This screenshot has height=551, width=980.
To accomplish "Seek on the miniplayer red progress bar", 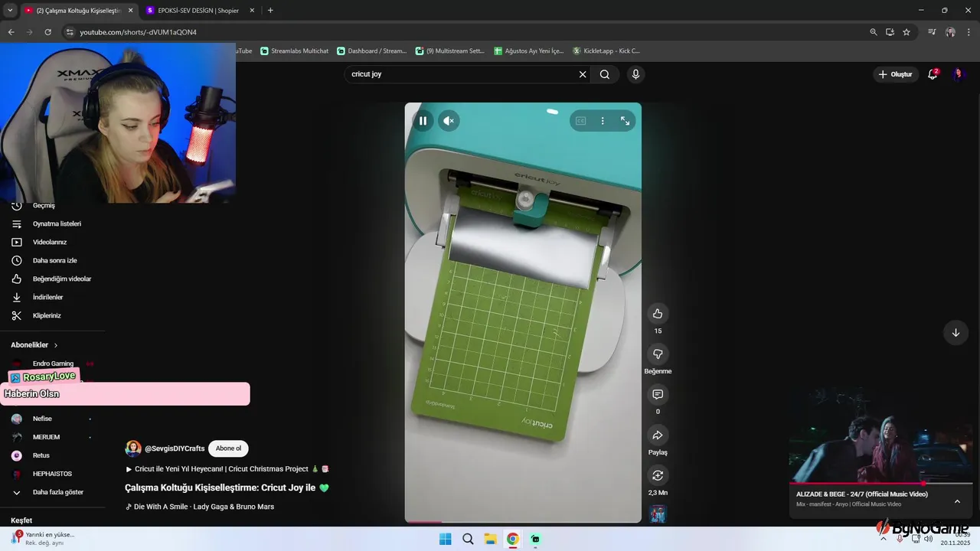I will click(881, 484).
